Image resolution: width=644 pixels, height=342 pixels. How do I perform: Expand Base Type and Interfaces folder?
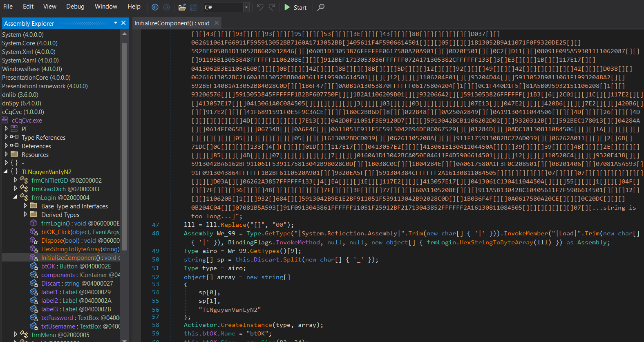tap(26, 206)
